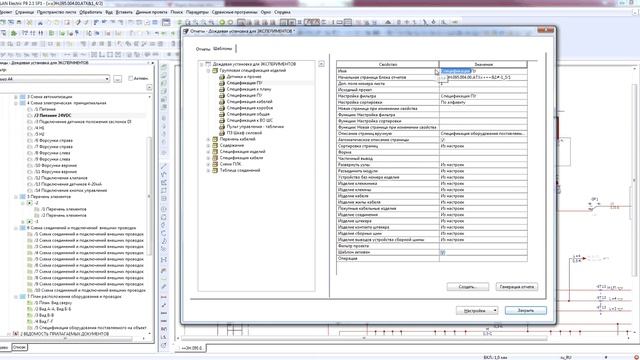Viewport: 640px width, 360px height.
Task: Collapse 6 Схема соединений node in navigator
Action: coord(16,228)
